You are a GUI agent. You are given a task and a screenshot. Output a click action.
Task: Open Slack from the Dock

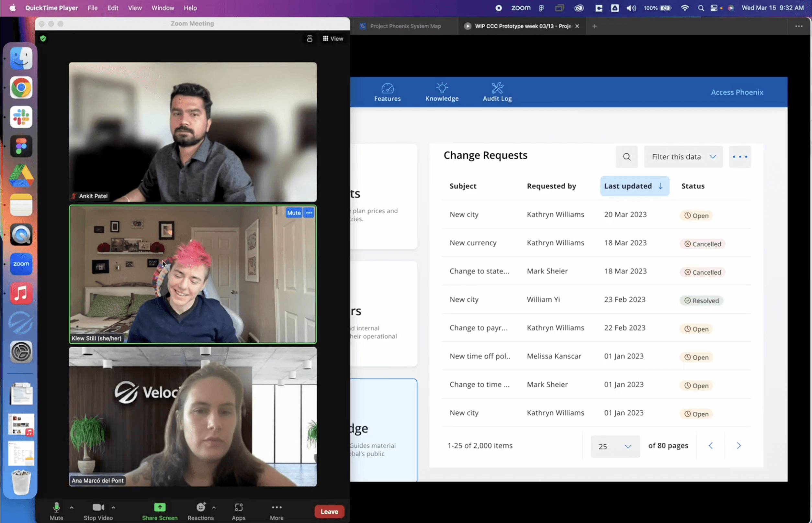(x=21, y=117)
